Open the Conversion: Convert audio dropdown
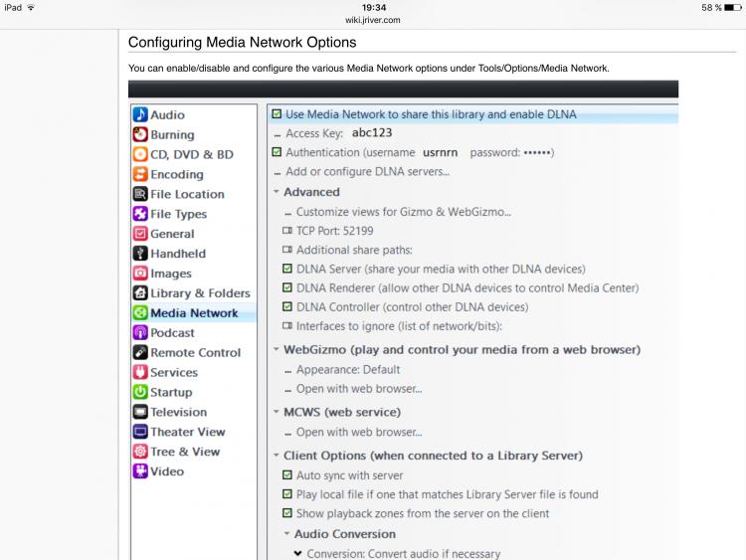The width and height of the screenshot is (746, 560). [297, 553]
